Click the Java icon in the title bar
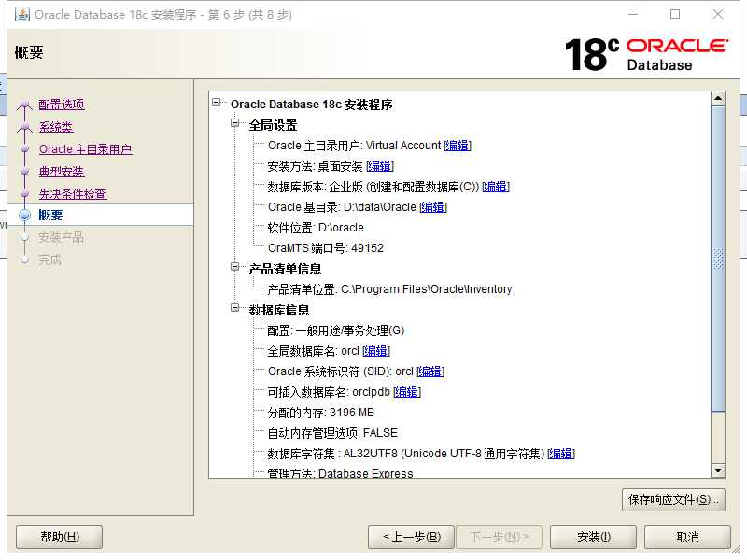This screenshot has width=747, height=560. coord(21,14)
